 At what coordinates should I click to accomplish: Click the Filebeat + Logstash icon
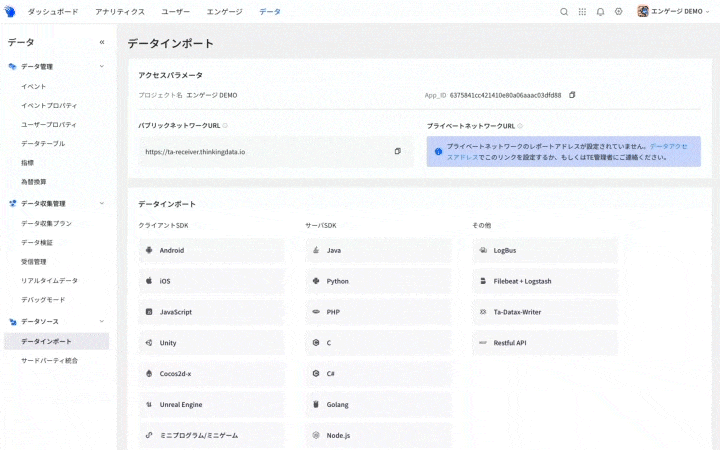coord(483,281)
